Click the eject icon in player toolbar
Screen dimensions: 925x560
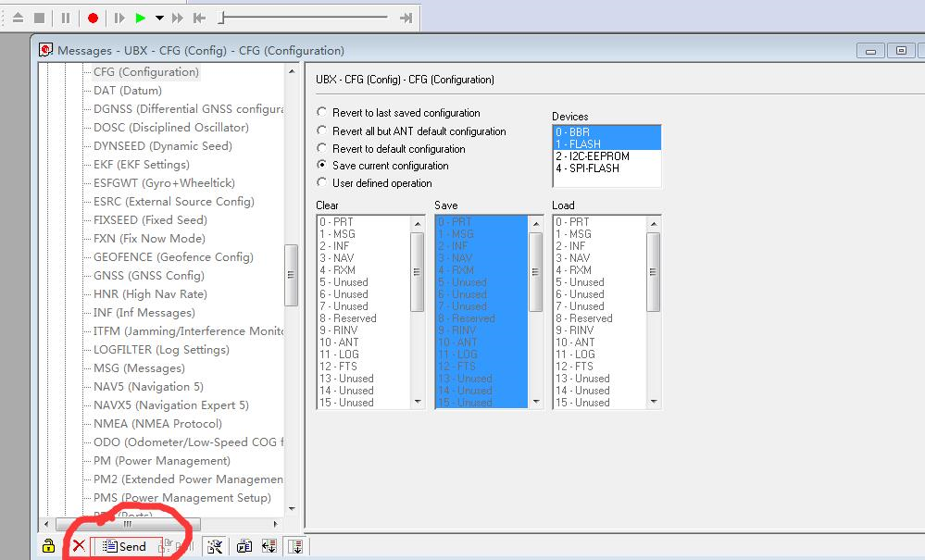(x=18, y=18)
